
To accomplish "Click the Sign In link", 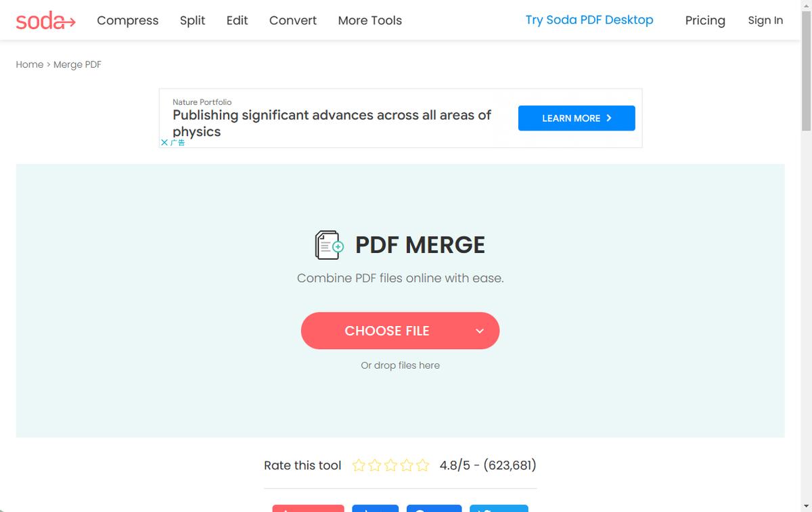I will click(765, 20).
